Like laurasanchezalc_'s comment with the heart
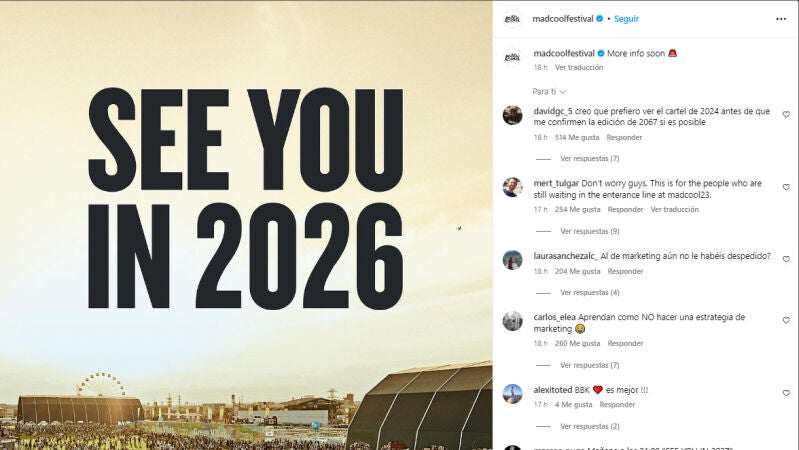 point(786,259)
